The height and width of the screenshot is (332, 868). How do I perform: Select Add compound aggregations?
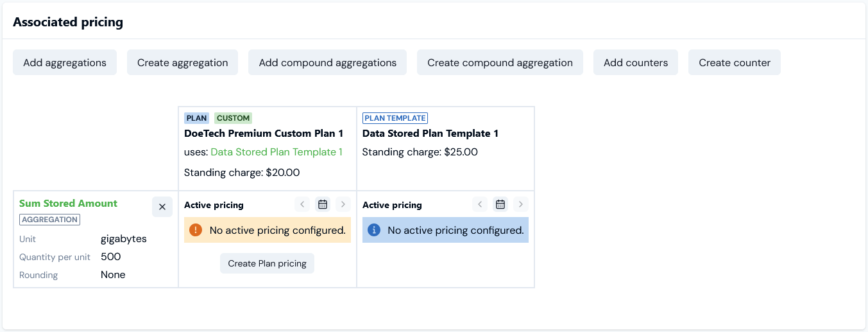pyautogui.click(x=327, y=62)
